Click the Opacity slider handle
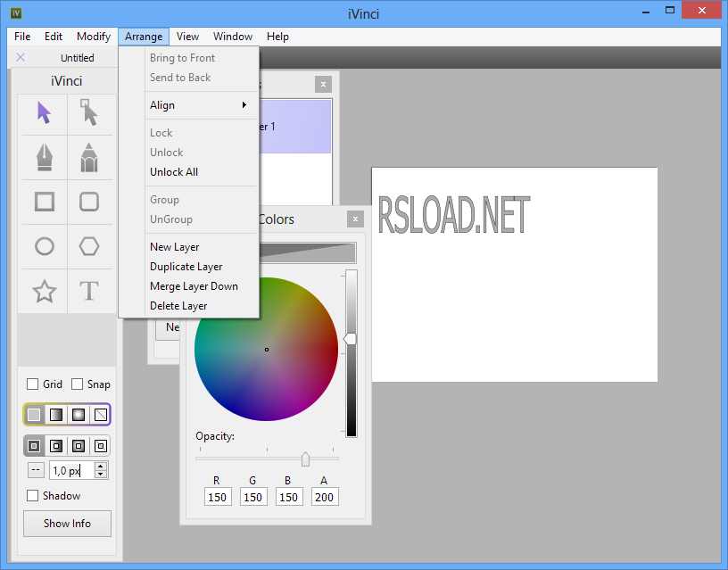The width and height of the screenshot is (728, 570). click(305, 458)
